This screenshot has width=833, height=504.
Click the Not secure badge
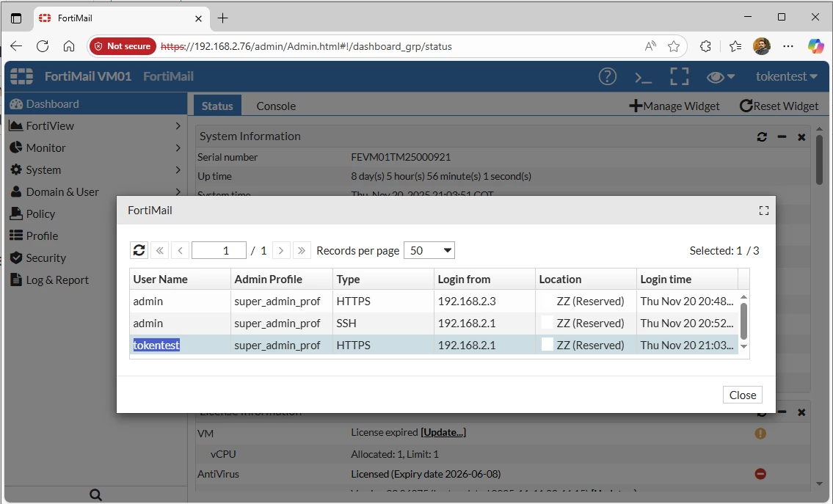(x=123, y=46)
